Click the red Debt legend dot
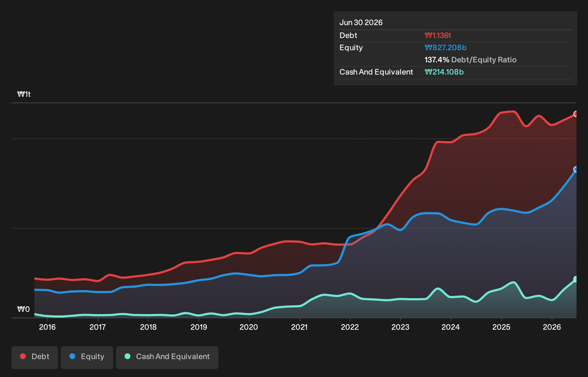Viewport: 588px width, 377px height. coord(23,356)
